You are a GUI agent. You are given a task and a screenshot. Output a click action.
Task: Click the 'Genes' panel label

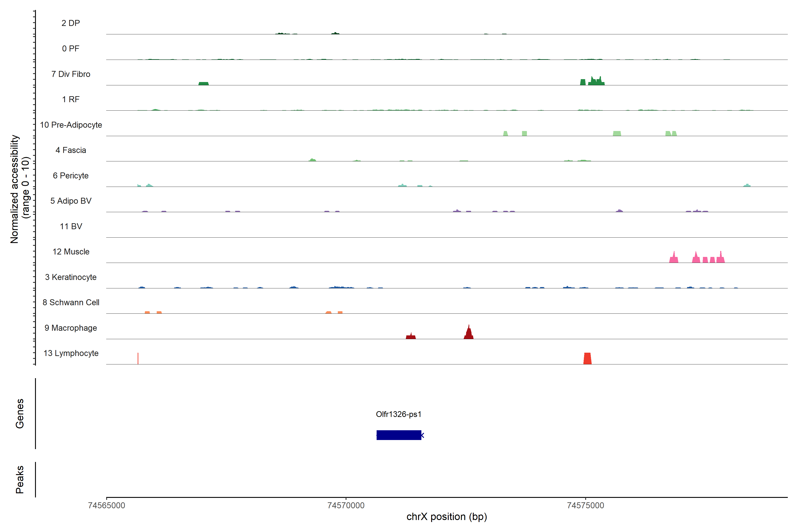click(x=20, y=413)
